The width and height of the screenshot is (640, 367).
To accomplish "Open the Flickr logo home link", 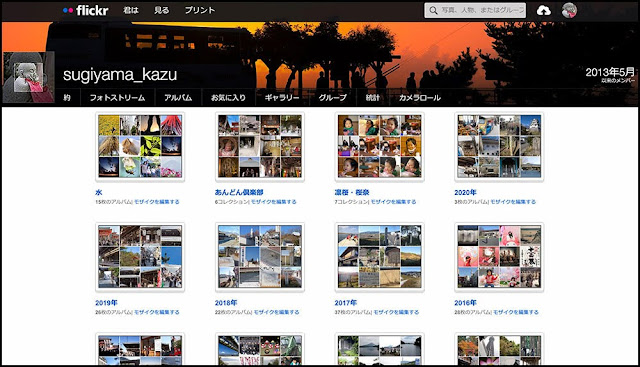I will pos(86,10).
